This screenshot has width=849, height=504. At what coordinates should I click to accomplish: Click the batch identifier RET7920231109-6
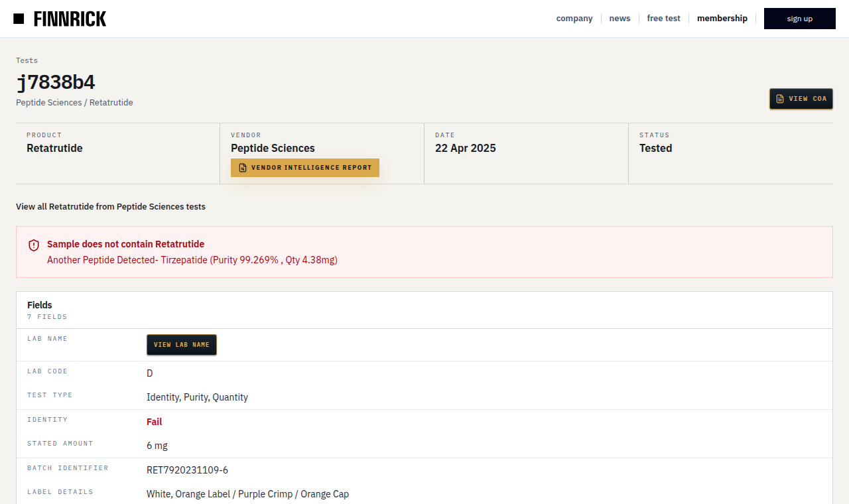pyautogui.click(x=187, y=470)
